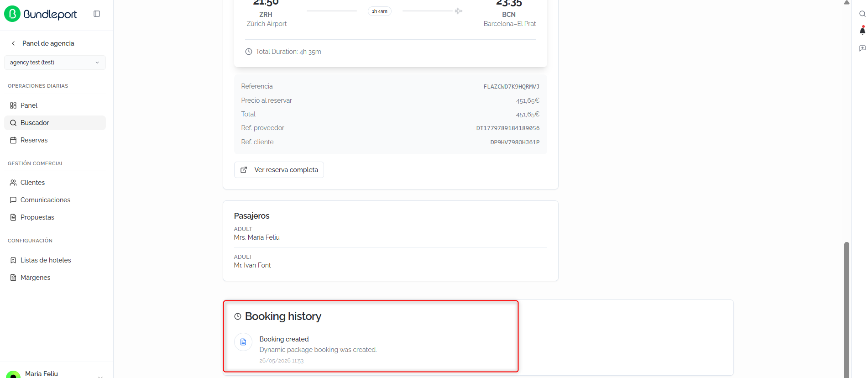Click the Booking created document icon
Image resolution: width=868 pixels, height=378 pixels.
(x=243, y=342)
